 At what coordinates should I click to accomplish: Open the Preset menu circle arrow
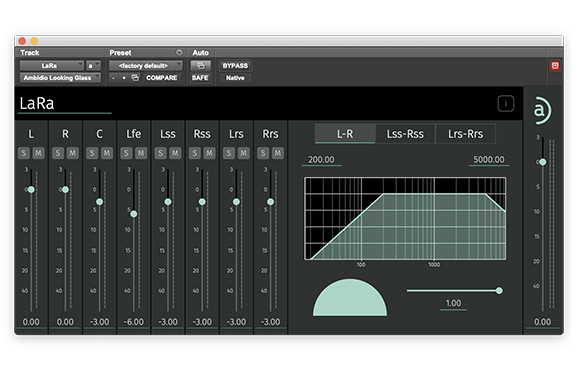point(179,52)
